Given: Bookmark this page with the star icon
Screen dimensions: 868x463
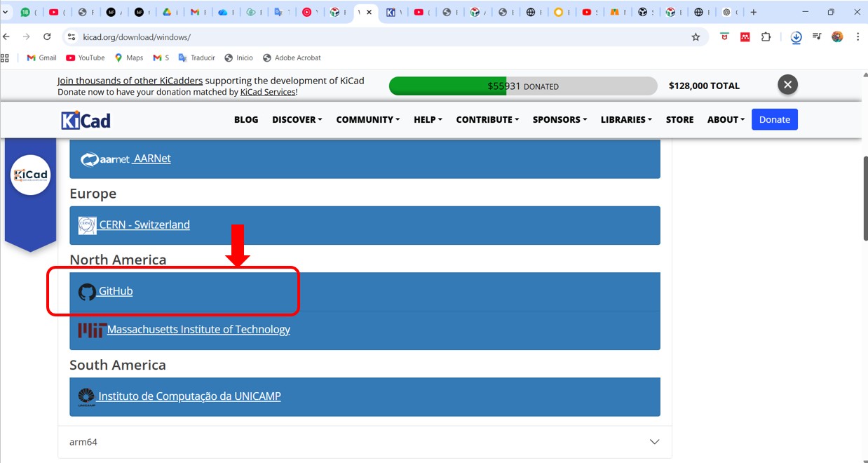Looking at the screenshot, I should coord(696,36).
